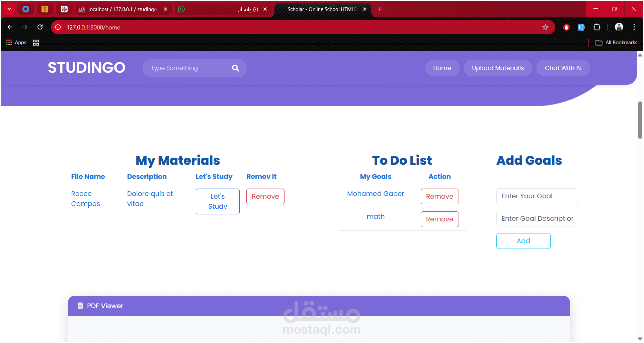Open the All Bookmarks folder
Image resolution: width=644 pixels, height=343 pixels.
click(x=616, y=43)
